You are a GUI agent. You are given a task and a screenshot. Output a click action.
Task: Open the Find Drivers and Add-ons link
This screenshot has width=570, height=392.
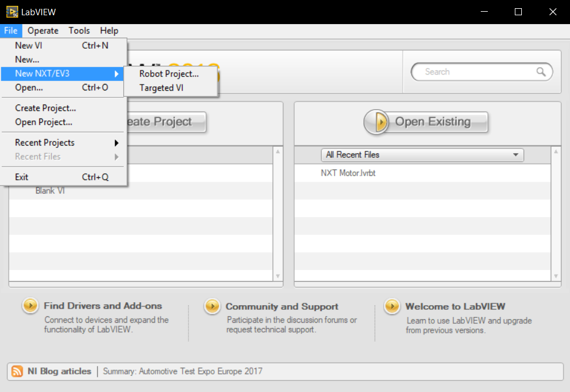(103, 306)
